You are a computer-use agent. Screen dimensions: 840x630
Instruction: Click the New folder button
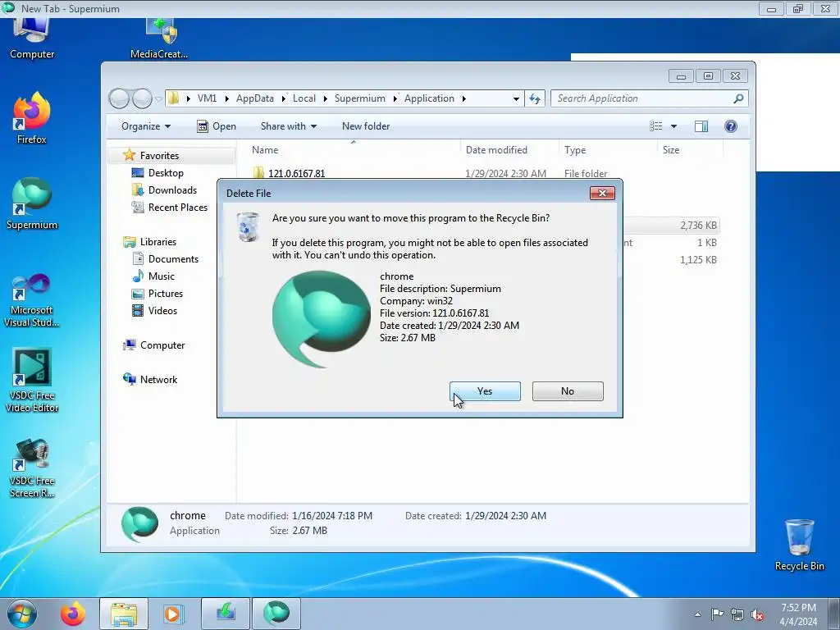coord(366,126)
